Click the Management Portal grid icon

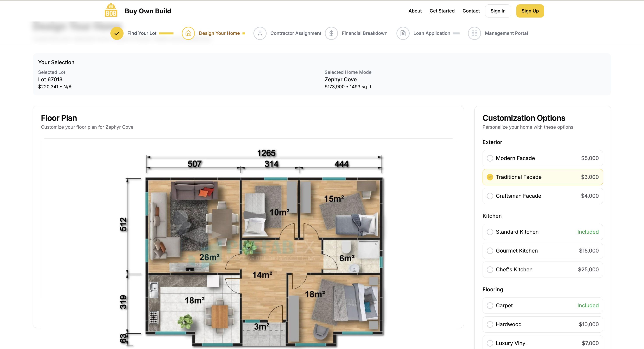click(x=474, y=33)
